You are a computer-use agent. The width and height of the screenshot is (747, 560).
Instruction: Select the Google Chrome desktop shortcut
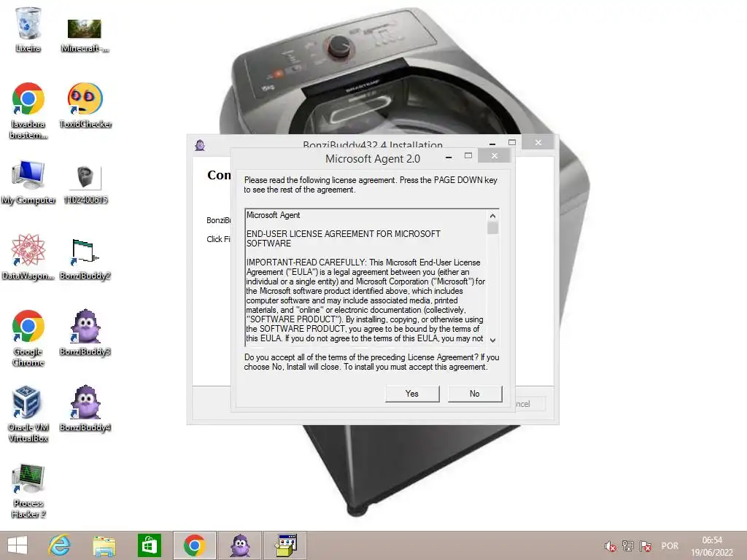[28, 338]
